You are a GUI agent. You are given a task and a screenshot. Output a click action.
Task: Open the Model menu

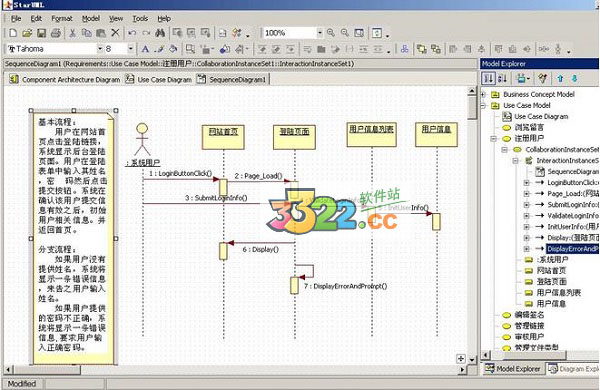[91, 18]
